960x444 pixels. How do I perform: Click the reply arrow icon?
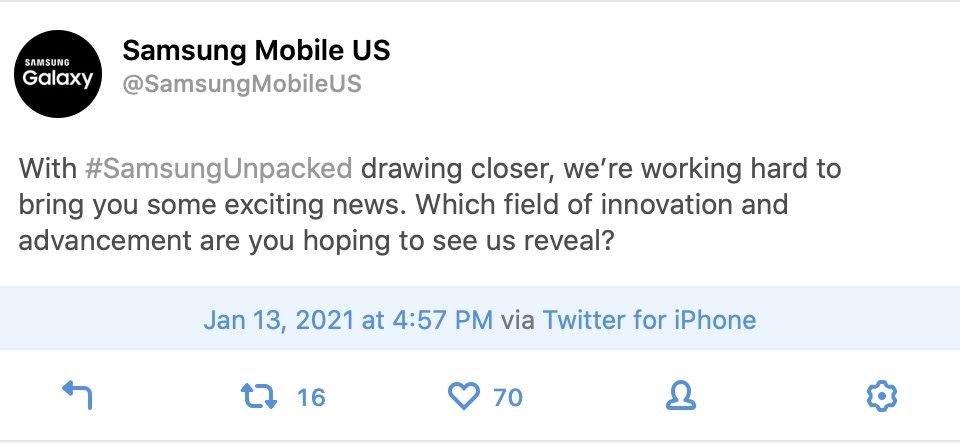(x=78, y=395)
